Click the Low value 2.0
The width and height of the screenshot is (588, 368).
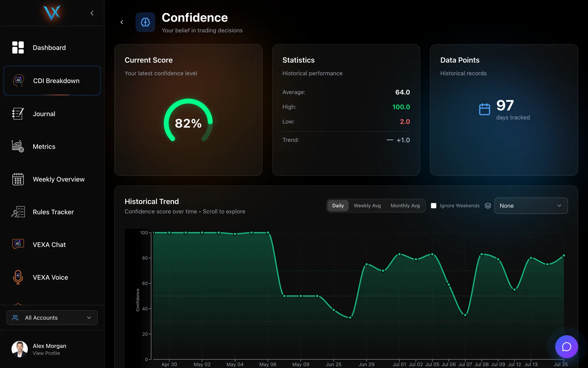pyautogui.click(x=405, y=122)
